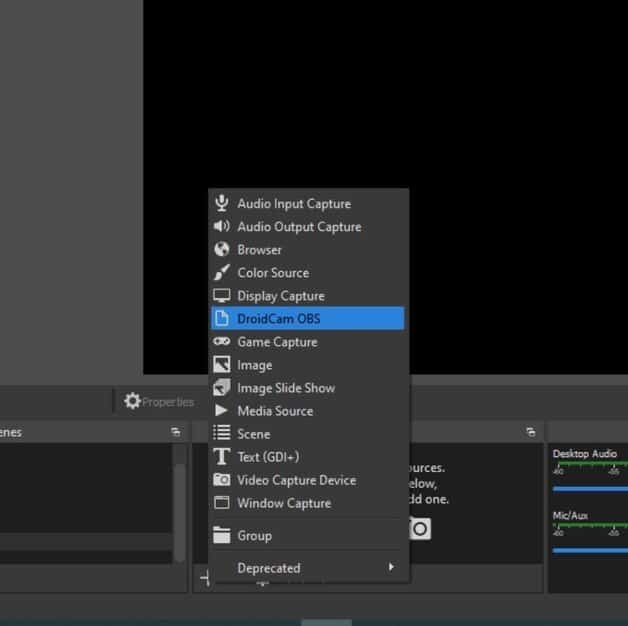Pop out the Sources dock with its icon

click(531, 432)
